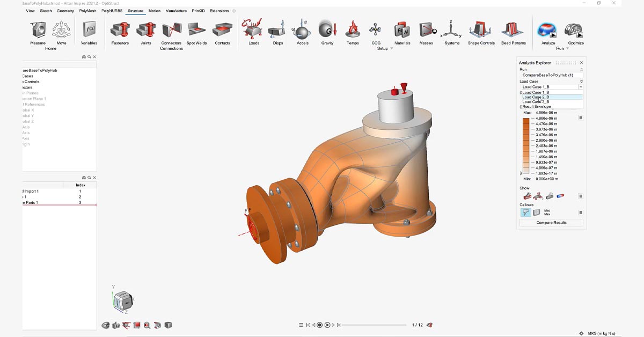Select the Gravity tool icon
This screenshot has height=337, width=644.
327,31
